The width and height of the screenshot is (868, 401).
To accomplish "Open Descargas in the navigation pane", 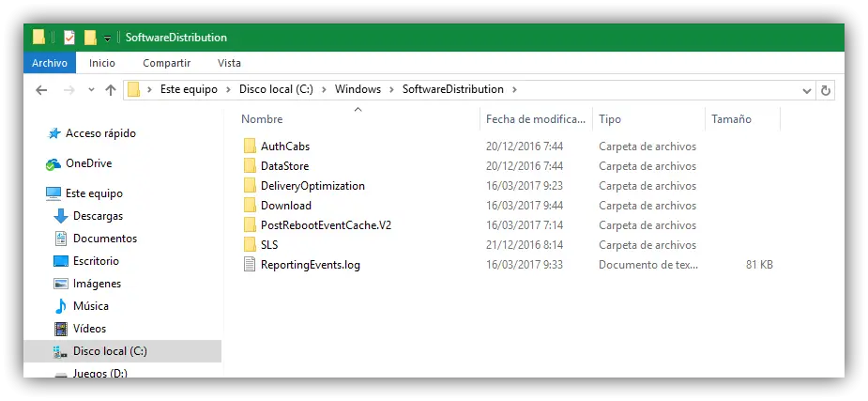I will [98, 216].
